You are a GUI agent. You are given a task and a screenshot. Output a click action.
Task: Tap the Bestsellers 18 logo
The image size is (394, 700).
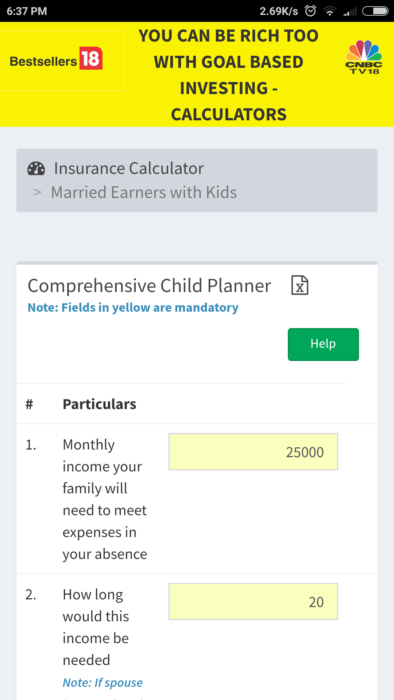pyautogui.click(x=56, y=59)
